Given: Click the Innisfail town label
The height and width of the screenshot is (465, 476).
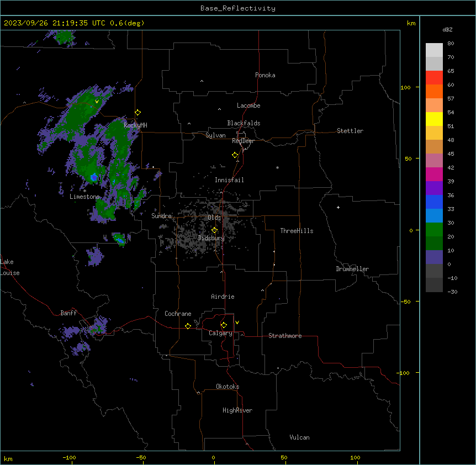Looking at the screenshot, I should pos(229,180).
